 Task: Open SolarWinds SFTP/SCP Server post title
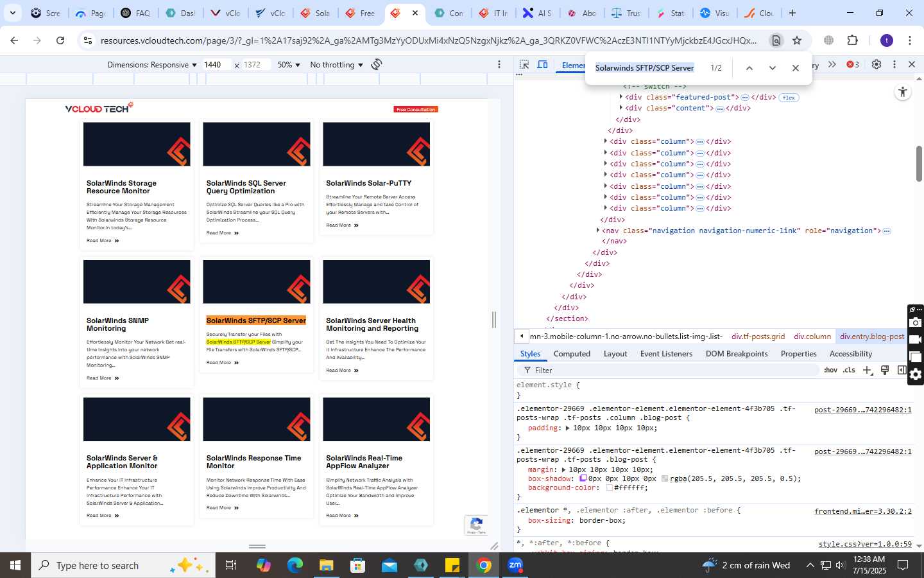click(x=256, y=320)
